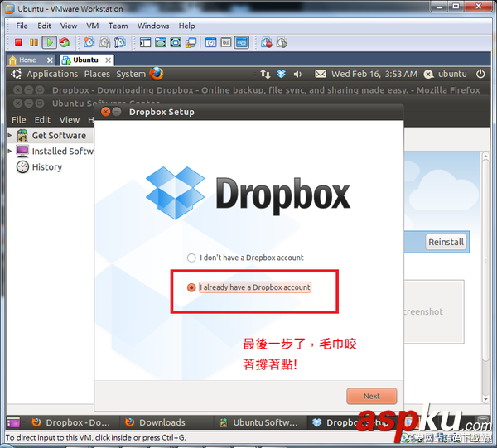Image resolution: width=497 pixels, height=448 pixels.
Task: Open the VMware Help menu
Action: [186, 26]
